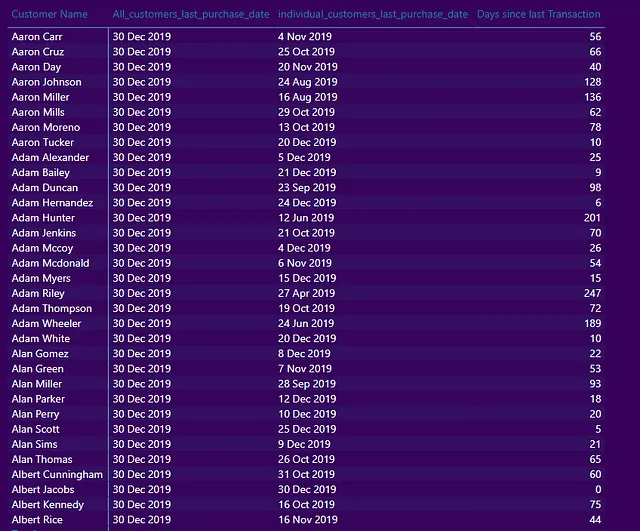
Task: Select the 25 Oct 2019 date cell
Action: (306, 52)
